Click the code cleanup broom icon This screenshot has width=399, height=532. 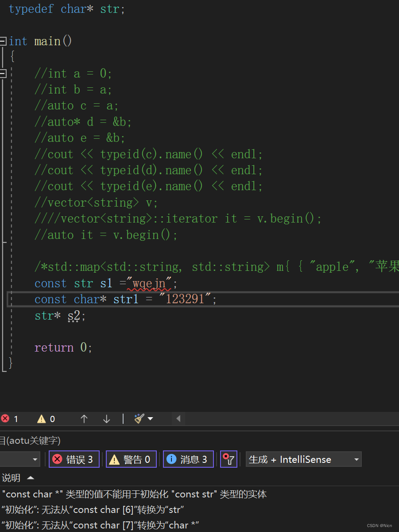pyautogui.click(x=139, y=419)
